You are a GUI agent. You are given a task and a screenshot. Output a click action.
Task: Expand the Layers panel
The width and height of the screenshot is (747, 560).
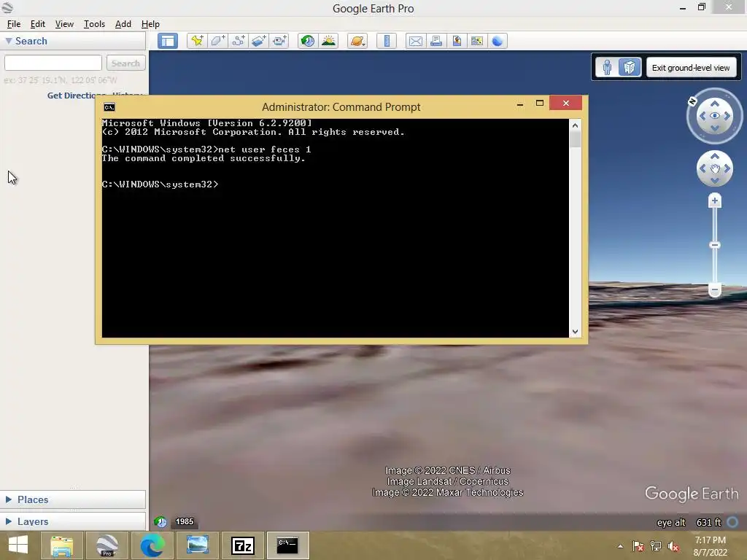(x=9, y=521)
